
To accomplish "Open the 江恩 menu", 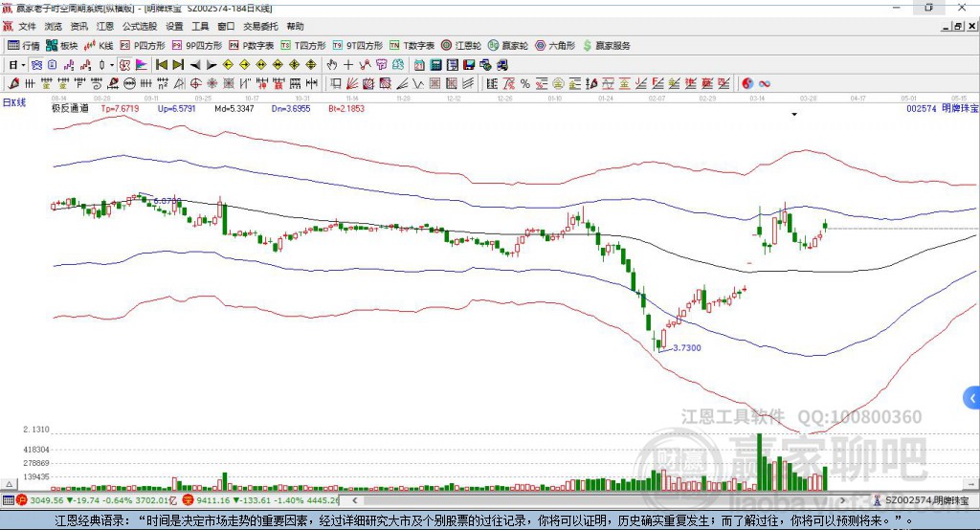I will (x=105, y=26).
